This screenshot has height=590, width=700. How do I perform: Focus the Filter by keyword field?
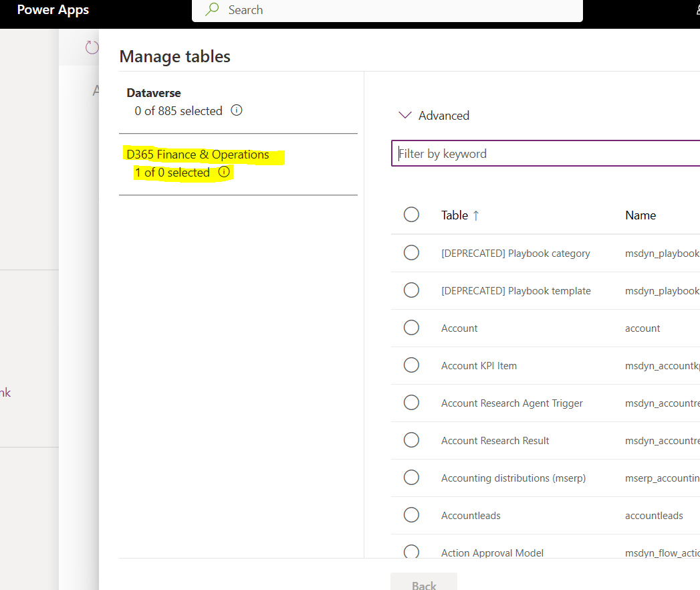[546, 154]
